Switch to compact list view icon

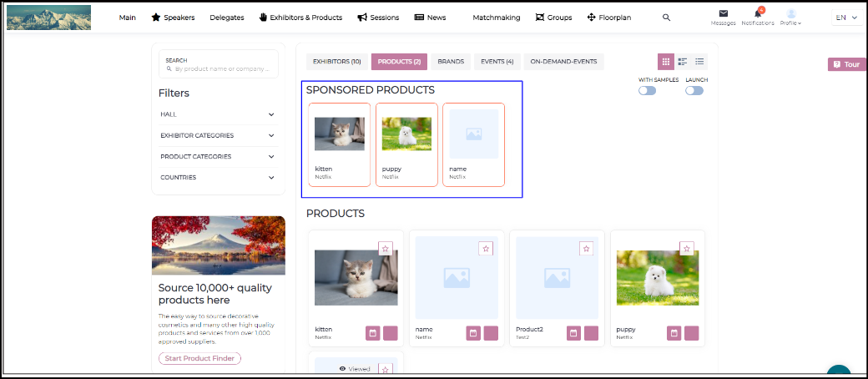pyautogui.click(x=699, y=62)
